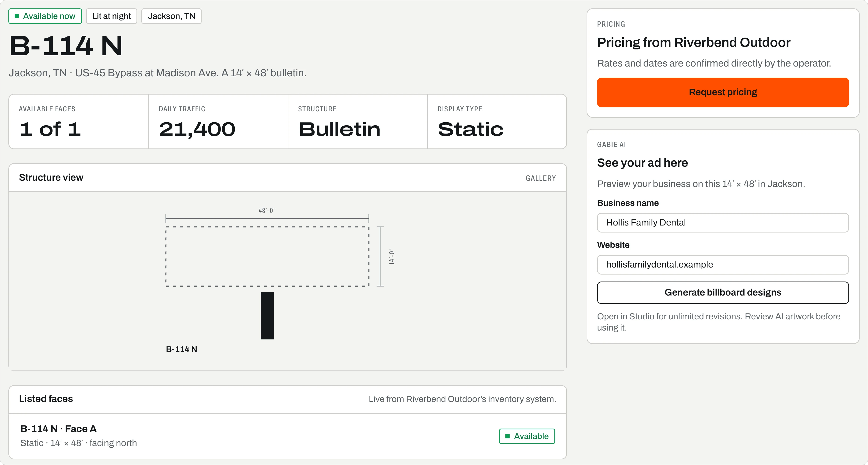Click the billboard pole in structure diagram
The height and width of the screenshot is (465, 868).
click(267, 316)
